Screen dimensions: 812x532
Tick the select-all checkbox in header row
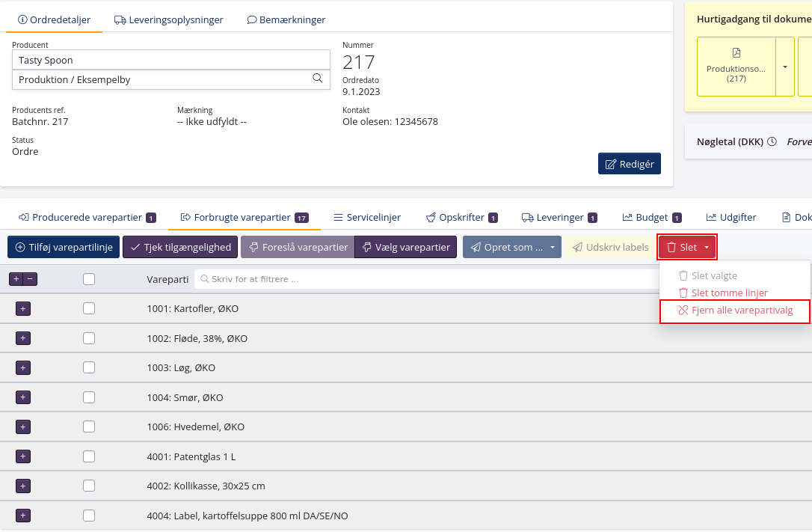point(89,279)
